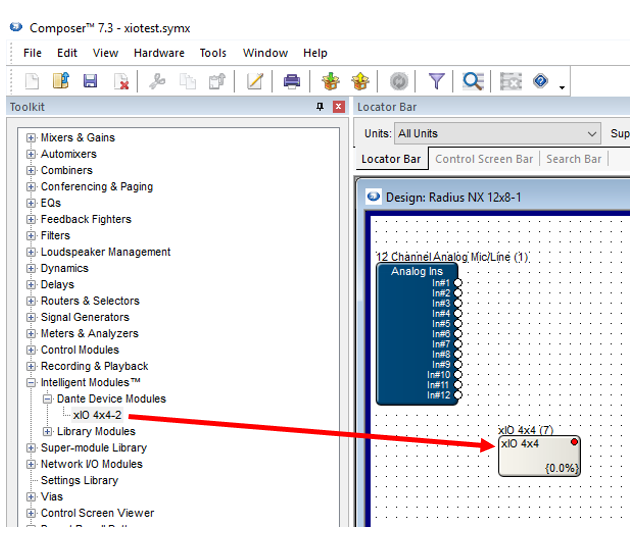Viewport: 639px width, 536px height.
Task: Open the Window menu
Action: [265, 53]
